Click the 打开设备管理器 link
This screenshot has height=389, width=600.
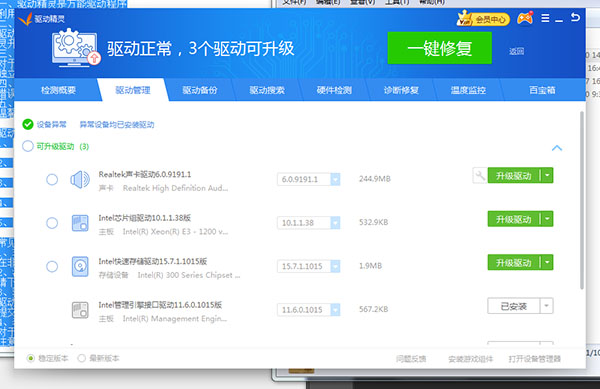[535, 359]
